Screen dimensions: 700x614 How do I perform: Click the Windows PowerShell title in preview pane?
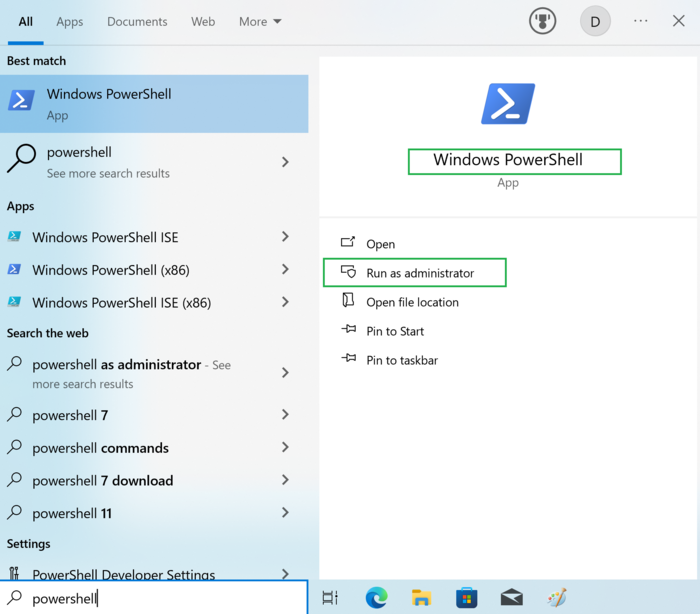coord(508,159)
